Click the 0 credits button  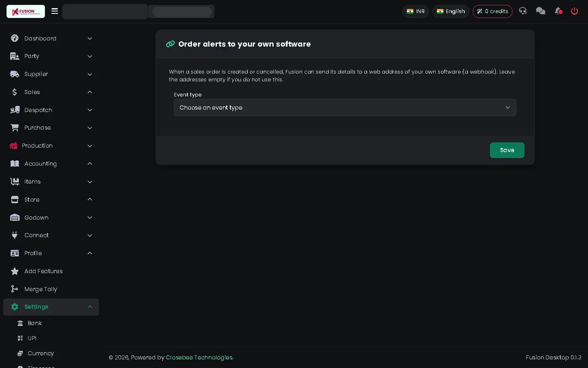tap(492, 11)
